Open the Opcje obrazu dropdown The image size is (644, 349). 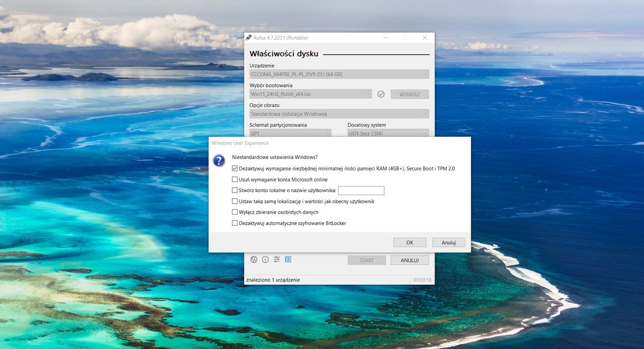point(339,114)
